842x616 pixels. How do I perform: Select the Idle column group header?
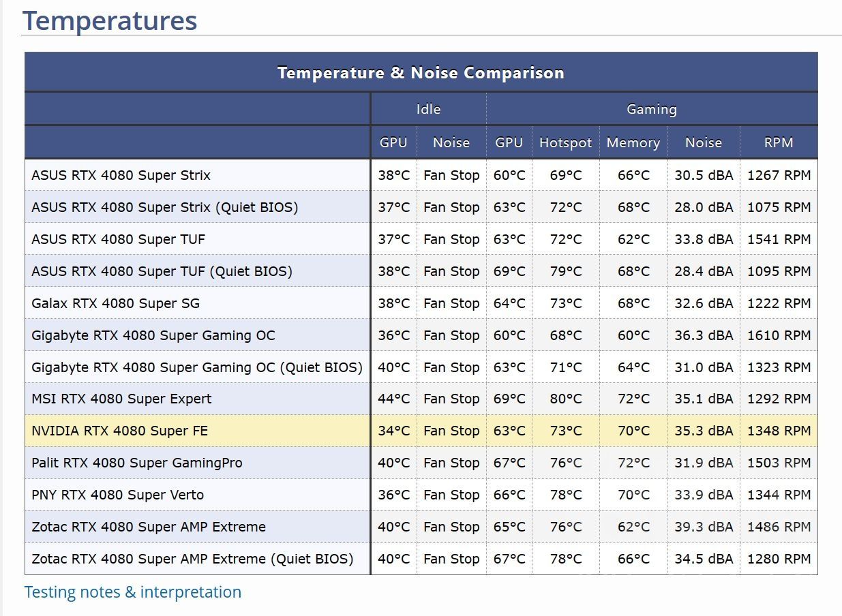click(x=428, y=109)
